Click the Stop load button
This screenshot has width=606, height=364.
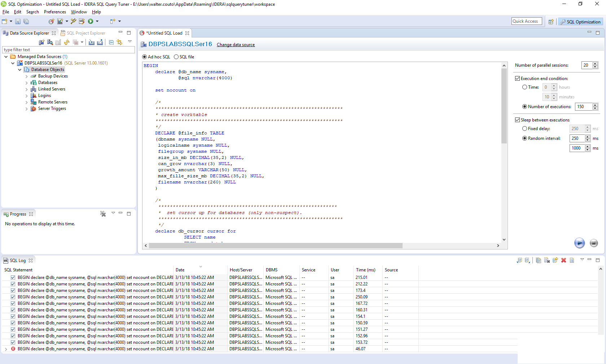[x=594, y=243]
